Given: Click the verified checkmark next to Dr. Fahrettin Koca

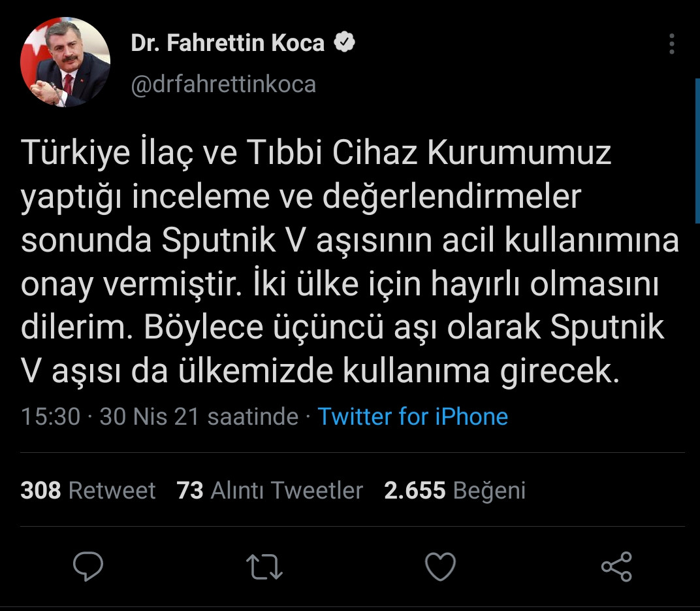Looking at the screenshot, I should pos(345,41).
